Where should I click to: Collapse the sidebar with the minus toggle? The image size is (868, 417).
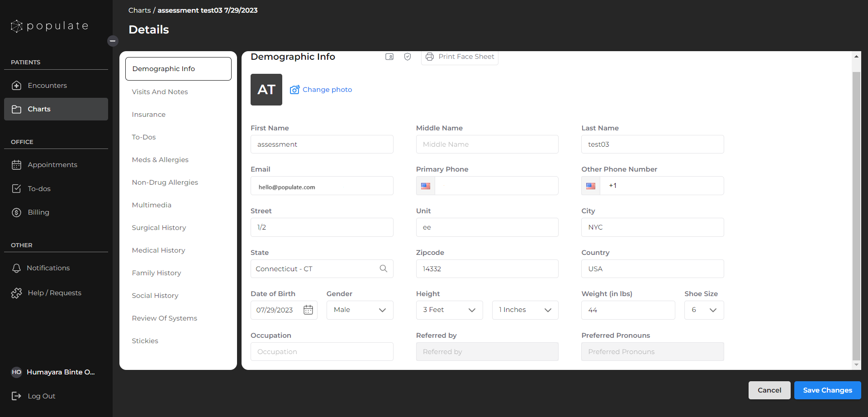pos(112,41)
